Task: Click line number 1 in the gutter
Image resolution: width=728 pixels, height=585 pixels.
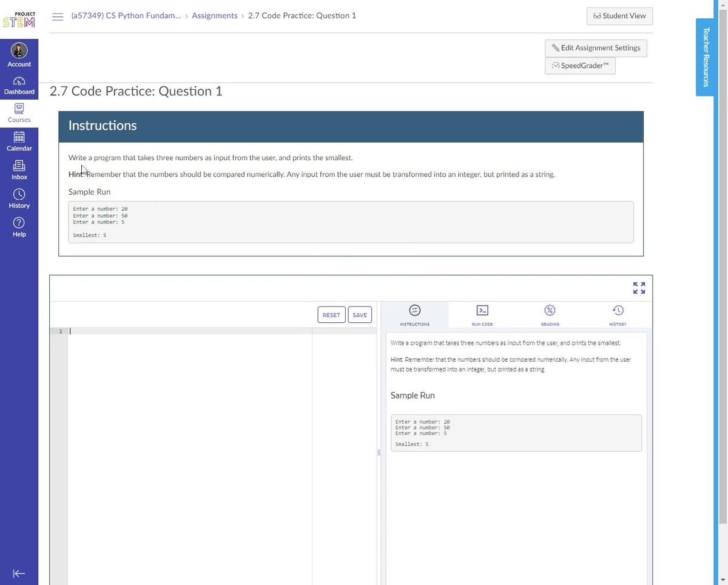Action: pos(60,331)
